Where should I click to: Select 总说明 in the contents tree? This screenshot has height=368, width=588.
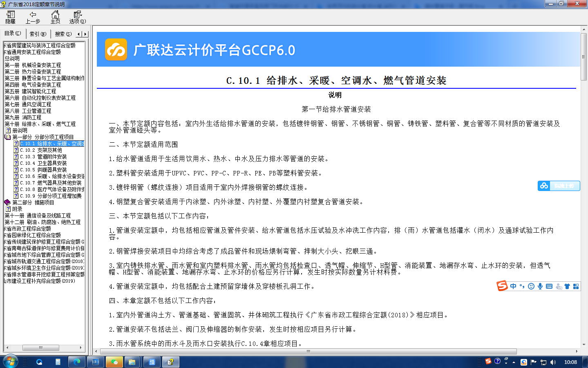[12, 58]
